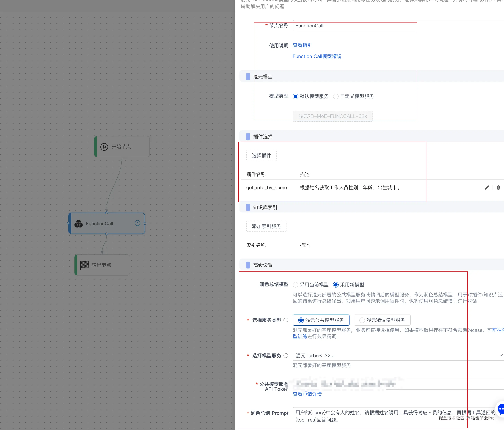Click the 添加索引服务 button
This screenshot has width=504, height=430.
266,226
